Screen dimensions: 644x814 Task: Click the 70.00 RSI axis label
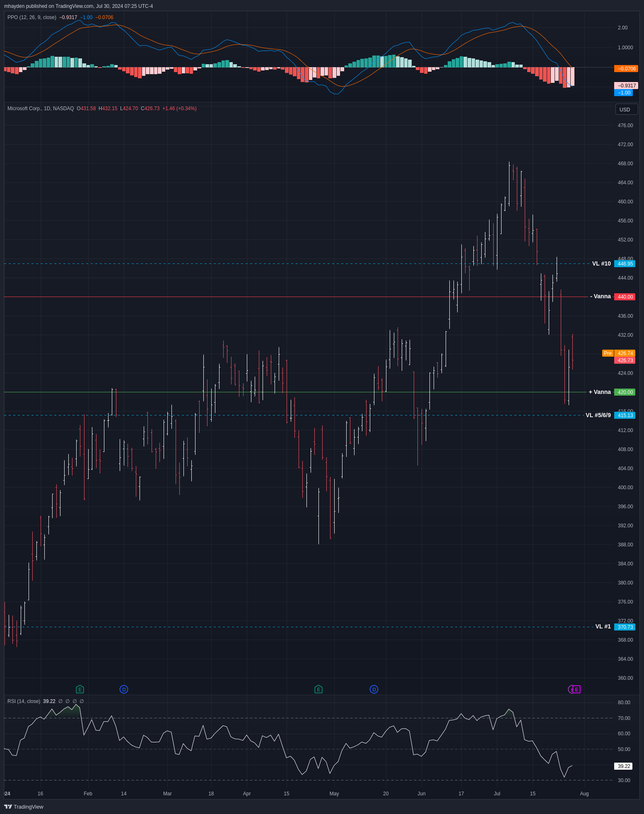click(624, 718)
